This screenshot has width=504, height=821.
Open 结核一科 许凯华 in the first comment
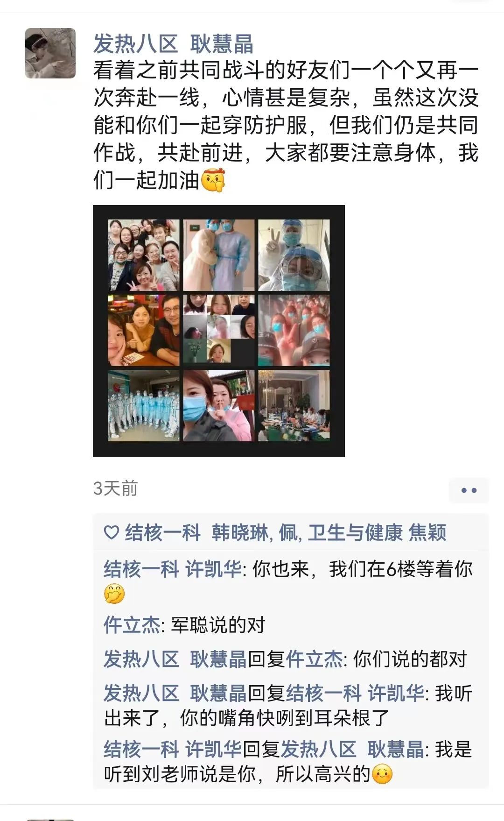173,569
